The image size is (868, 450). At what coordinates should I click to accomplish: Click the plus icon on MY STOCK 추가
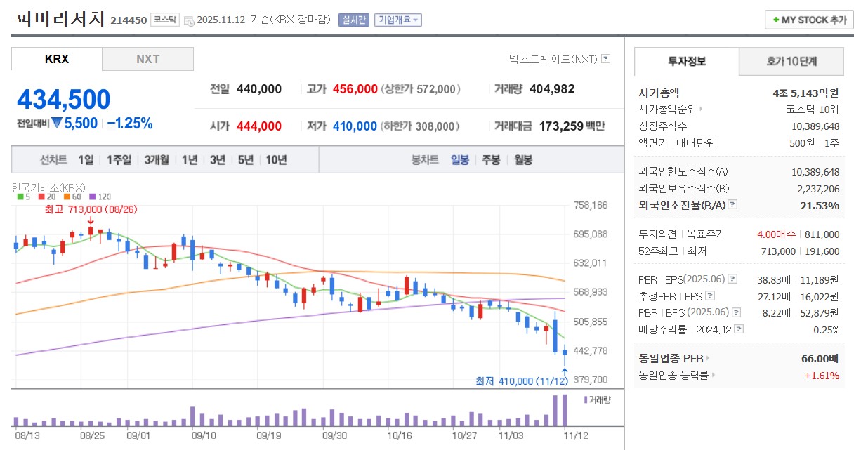coord(775,20)
